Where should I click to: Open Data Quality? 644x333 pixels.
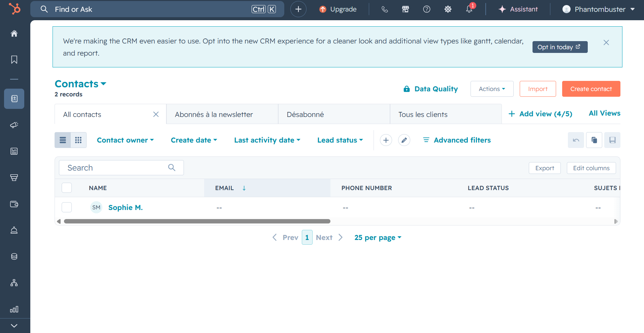(431, 89)
